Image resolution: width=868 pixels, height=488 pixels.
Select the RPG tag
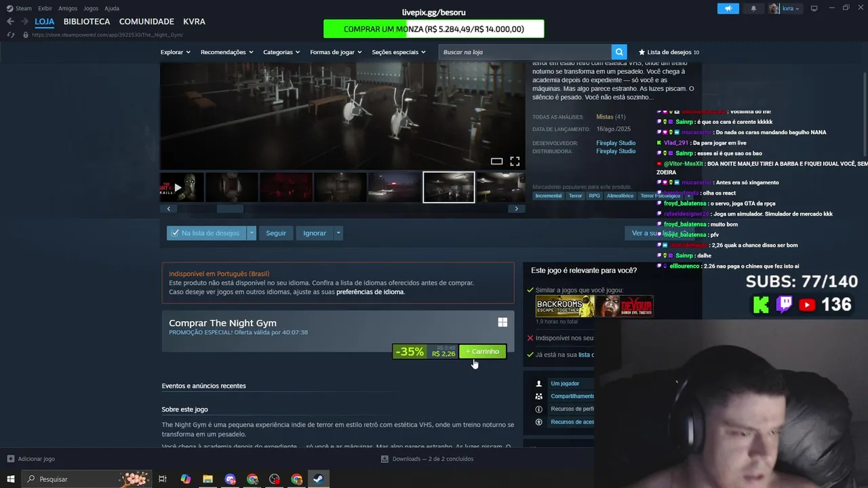pos(594,196)
